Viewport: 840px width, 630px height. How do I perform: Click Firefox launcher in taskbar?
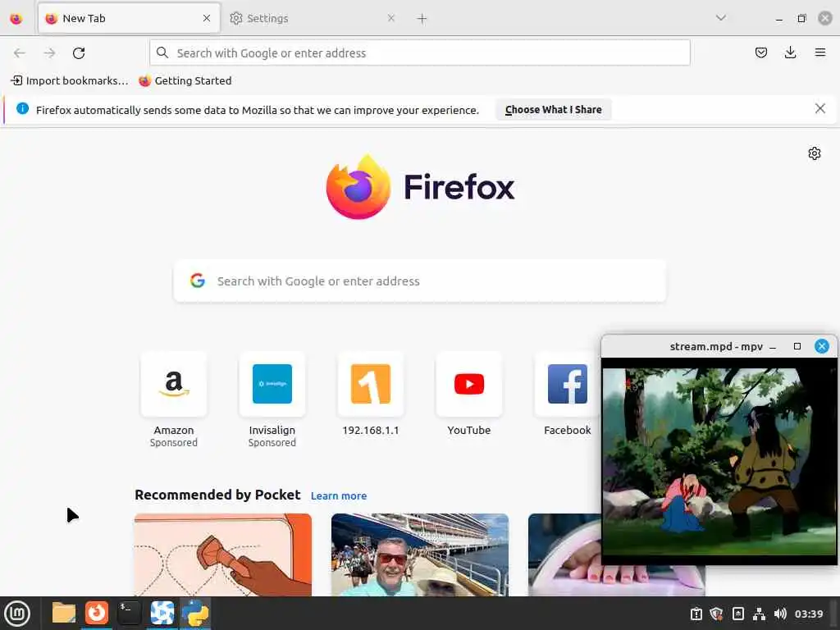(97, 613)
